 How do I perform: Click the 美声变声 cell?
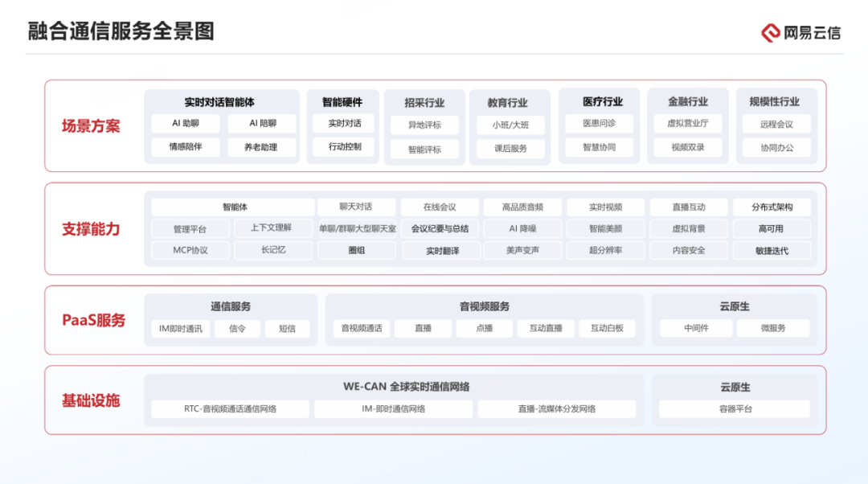click(522, 250)
